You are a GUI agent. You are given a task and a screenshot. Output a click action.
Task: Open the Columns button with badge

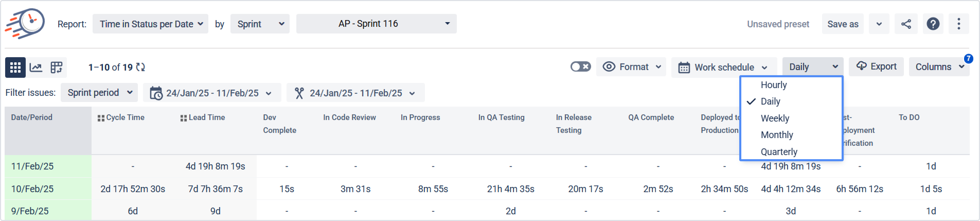pyautogui.click(x=939, y=67)
